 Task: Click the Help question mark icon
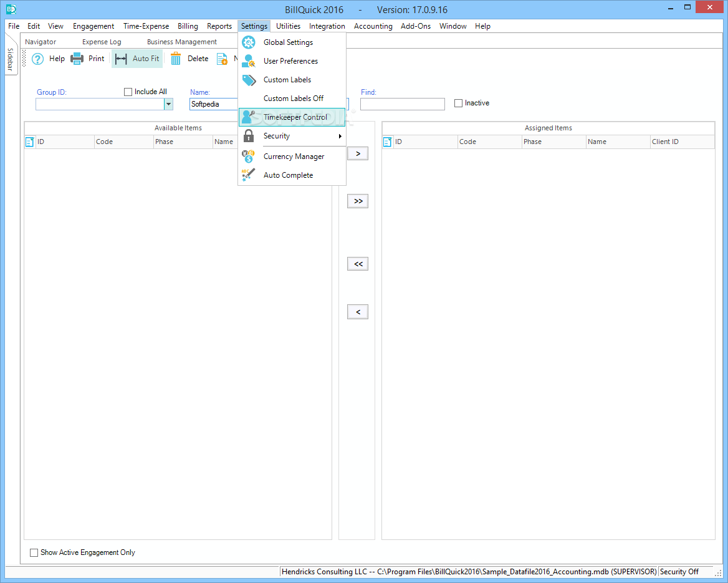[x=37, y=59]
